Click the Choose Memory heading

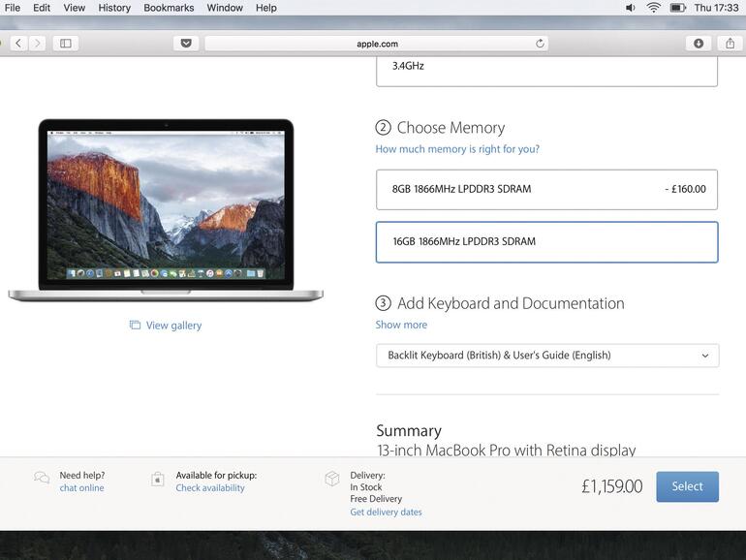coord(451,128)
